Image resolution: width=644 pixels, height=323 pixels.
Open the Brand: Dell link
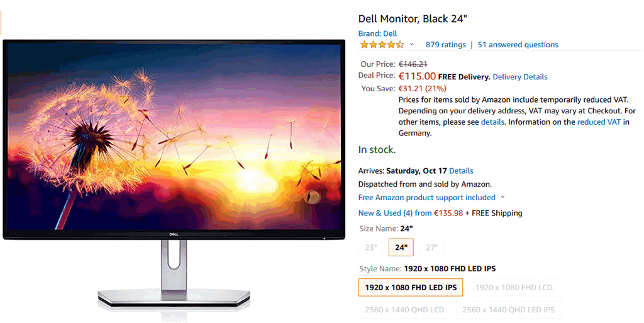coord(377,34)
